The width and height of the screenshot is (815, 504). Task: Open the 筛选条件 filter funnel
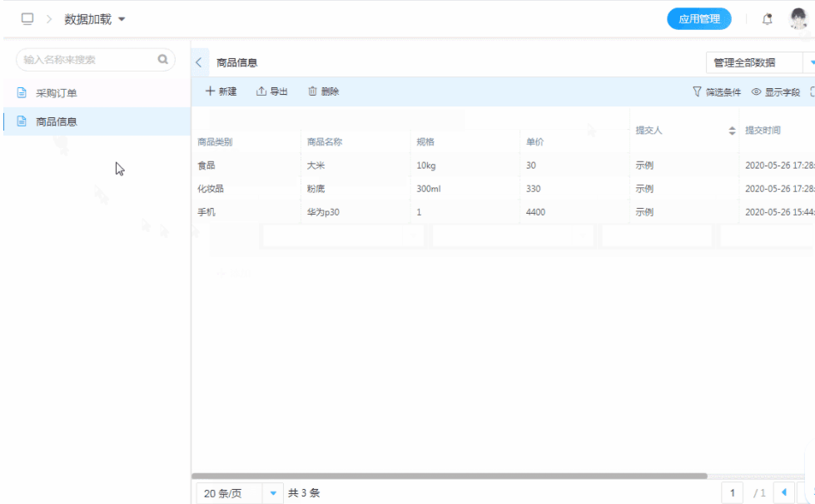pos(697,92)
